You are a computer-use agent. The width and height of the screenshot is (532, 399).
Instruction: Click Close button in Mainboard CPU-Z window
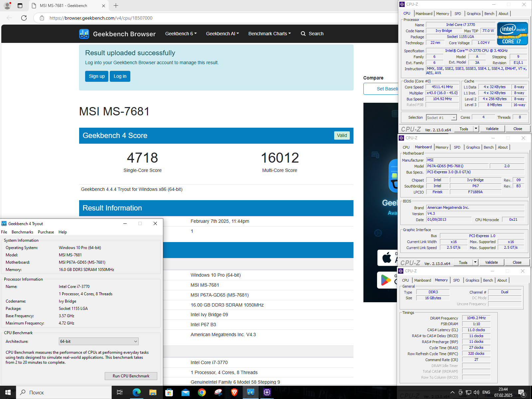517,262
